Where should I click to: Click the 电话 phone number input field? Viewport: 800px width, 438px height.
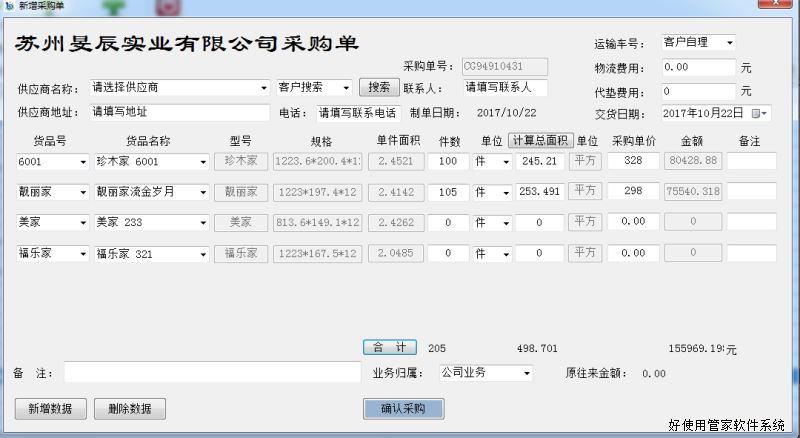[x=358, y=113]
